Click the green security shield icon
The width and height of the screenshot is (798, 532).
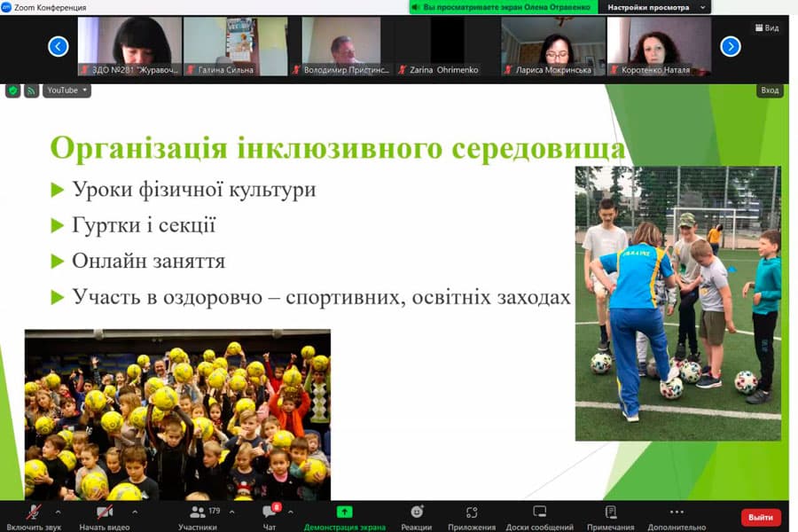[12, 90]
